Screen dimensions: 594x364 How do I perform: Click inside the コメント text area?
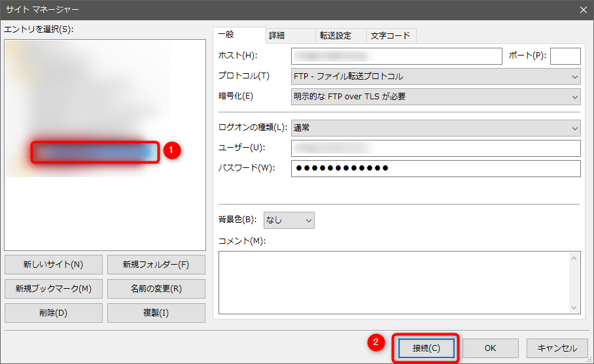394,282
